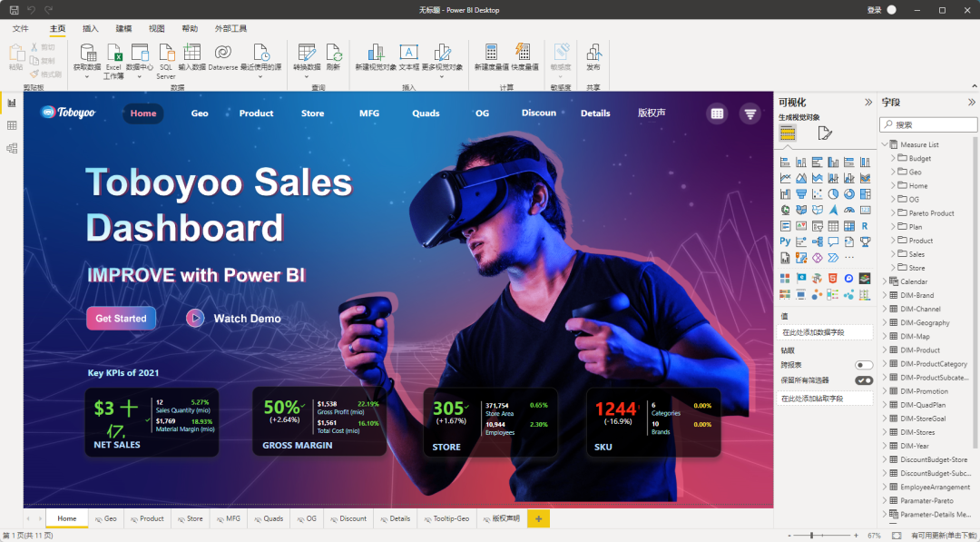
Task: Click the zoom in plus button
Action: click(x=856, y=536)
